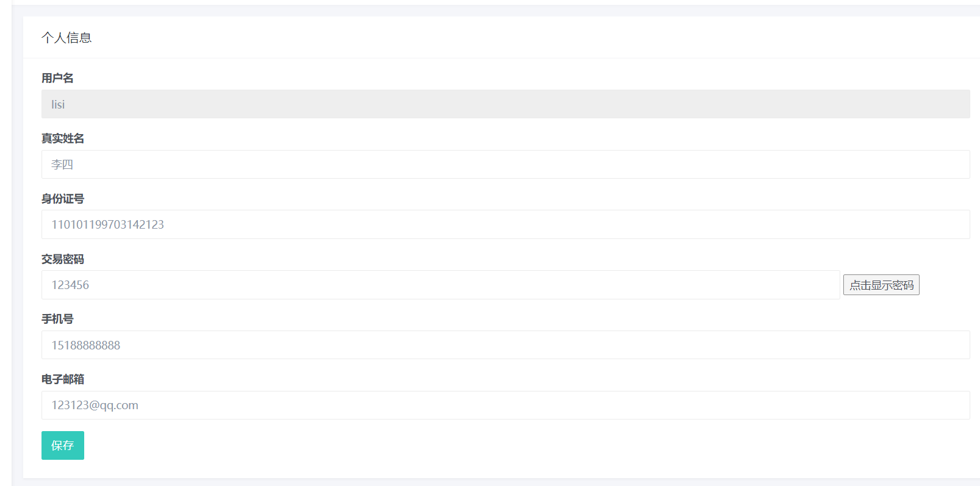Click the 交易密码 field label
Viewport: 980px width, 486px height.
[63, 259]
